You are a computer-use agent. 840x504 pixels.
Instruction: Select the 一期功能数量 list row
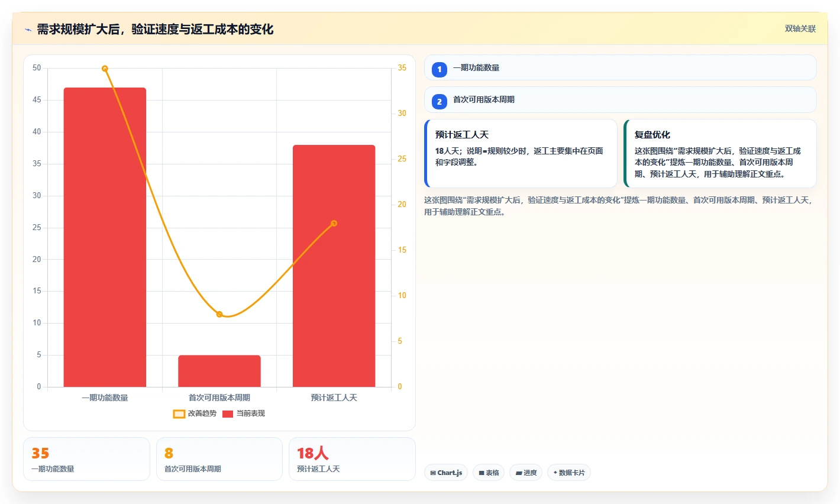click(x=620, y=67)
